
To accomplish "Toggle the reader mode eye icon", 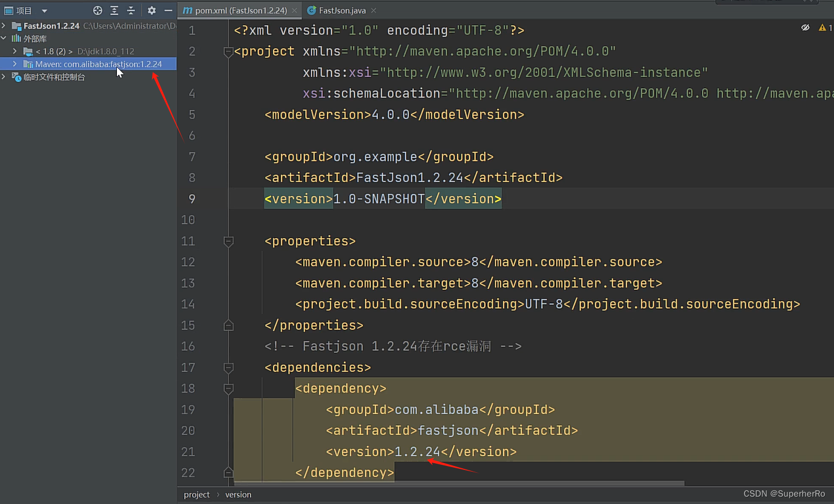I will tap(805, 27).
